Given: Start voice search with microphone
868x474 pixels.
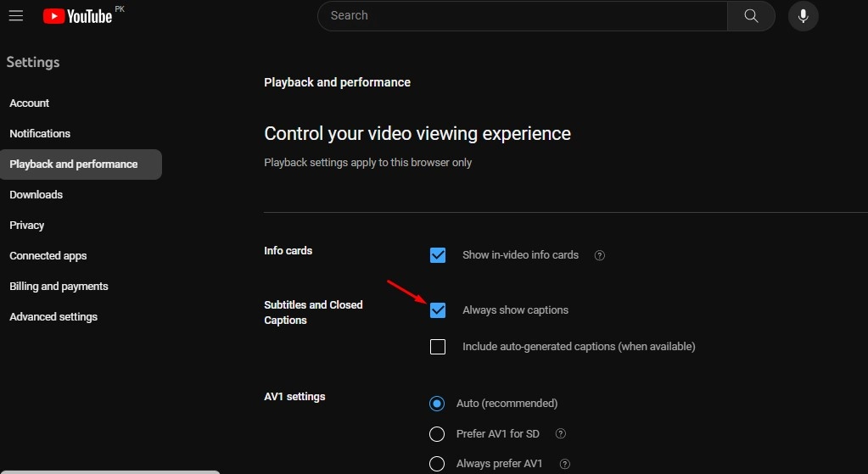Looking at the screenshot, I should tap(803, 15).
